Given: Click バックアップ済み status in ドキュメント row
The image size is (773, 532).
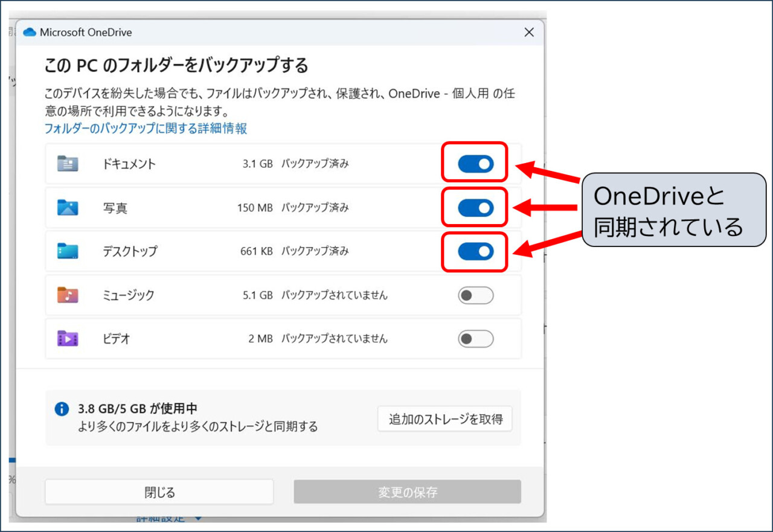Looking at the screenshot, I should coord(315,164).
